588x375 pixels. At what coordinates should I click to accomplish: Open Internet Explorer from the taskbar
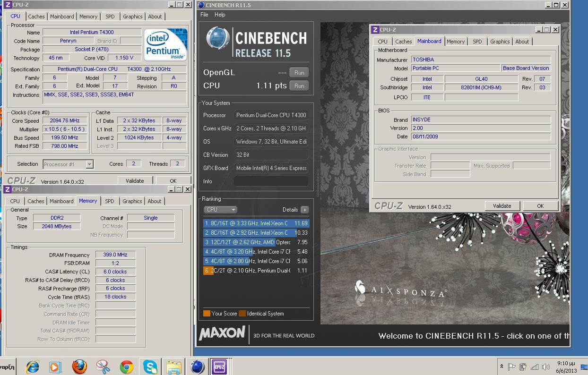[32, 366]
